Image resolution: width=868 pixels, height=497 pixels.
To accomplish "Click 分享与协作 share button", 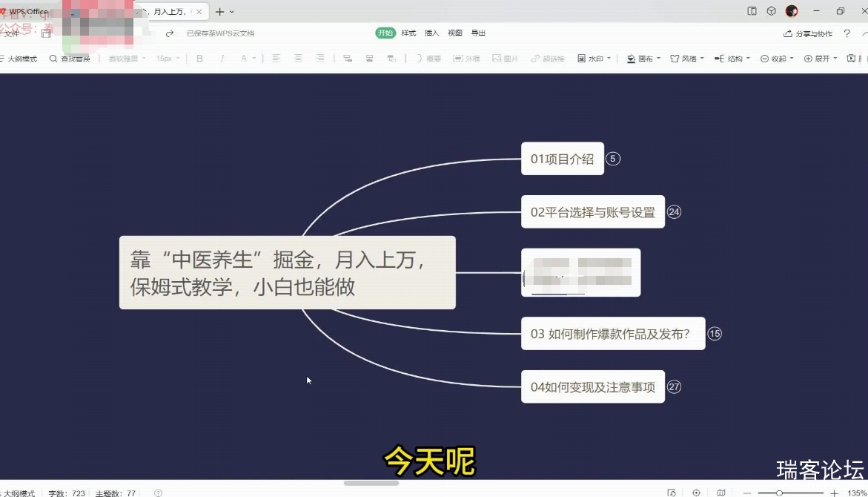I will point(808,33).
